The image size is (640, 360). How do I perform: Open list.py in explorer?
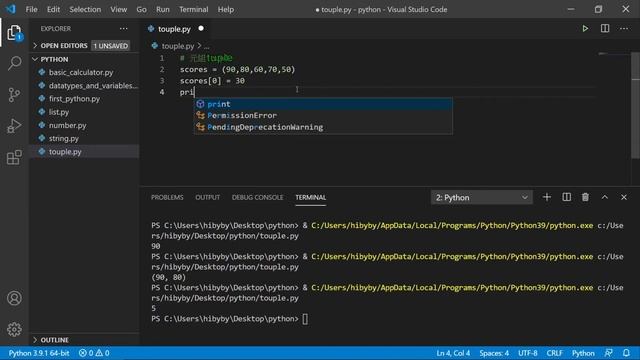pos(84,112)
